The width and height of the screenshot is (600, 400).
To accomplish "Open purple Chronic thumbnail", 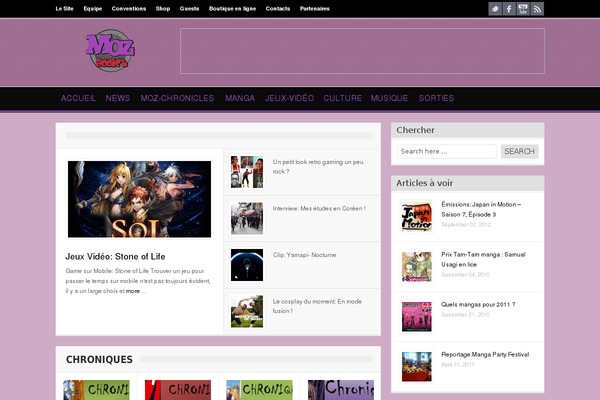I will 341,390.
